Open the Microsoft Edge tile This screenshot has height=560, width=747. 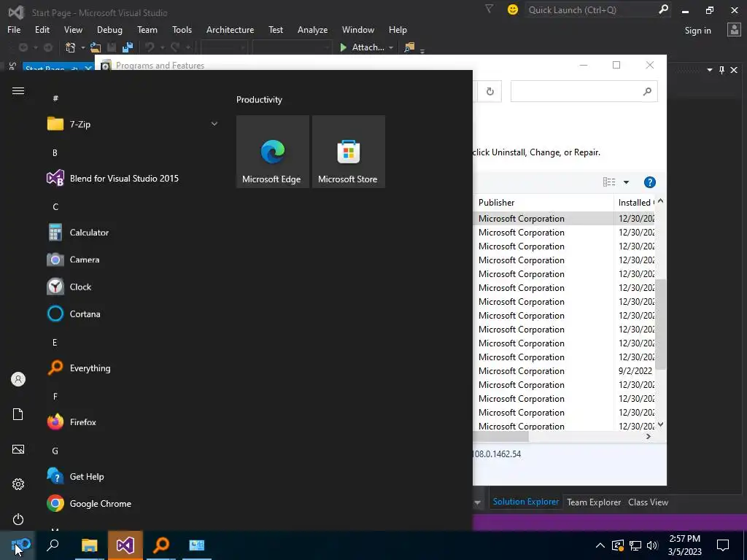pos(273,152)
